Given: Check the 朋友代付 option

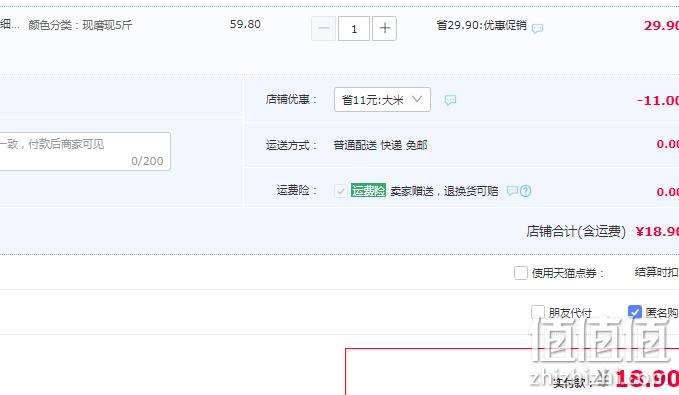Looking at the screenshot, I should click(x=538, y=312).
